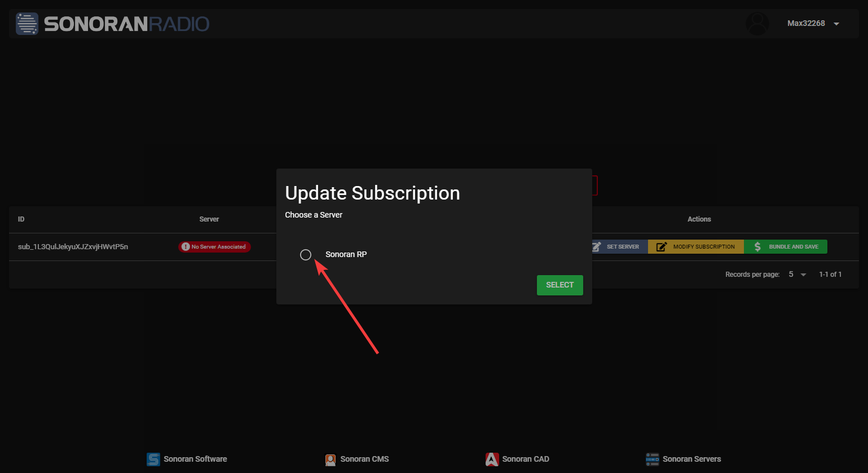Image resolution: width=868 pixels, height=473 pixels.
Task: Click the Actions column header
Action: (699, 219)
